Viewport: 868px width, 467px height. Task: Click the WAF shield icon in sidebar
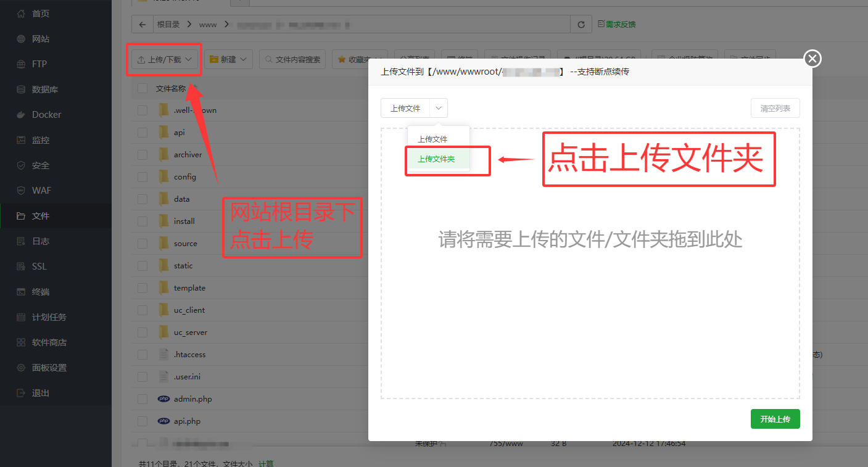tap(21, 191)
